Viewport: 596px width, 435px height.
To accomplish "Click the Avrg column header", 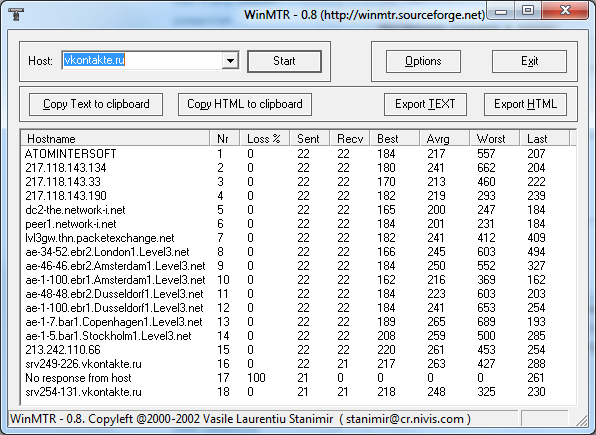I will point(445,139).
